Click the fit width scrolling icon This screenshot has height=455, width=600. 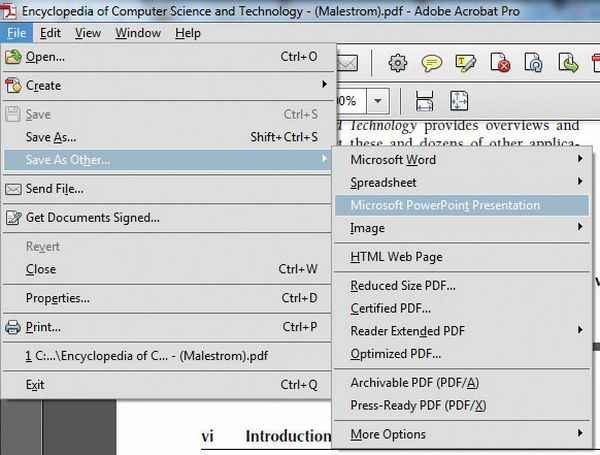pos(425,101)
